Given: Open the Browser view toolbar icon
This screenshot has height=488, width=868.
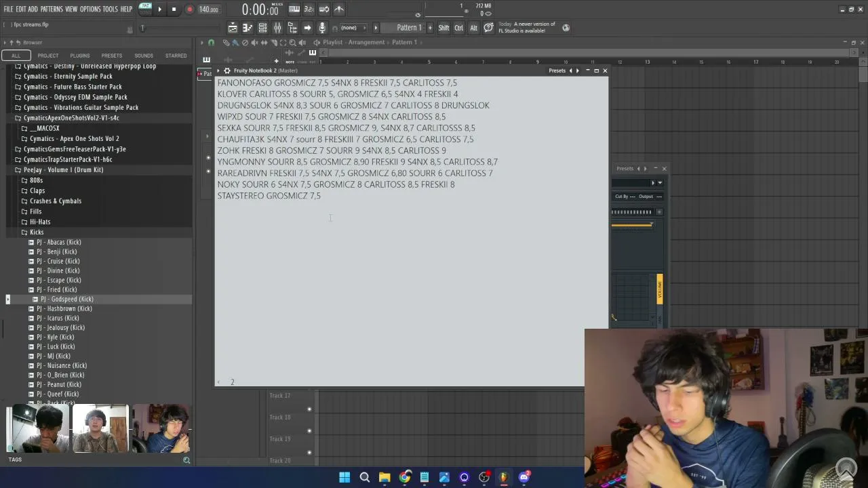Looking at the screenshot, I should 292,28.
